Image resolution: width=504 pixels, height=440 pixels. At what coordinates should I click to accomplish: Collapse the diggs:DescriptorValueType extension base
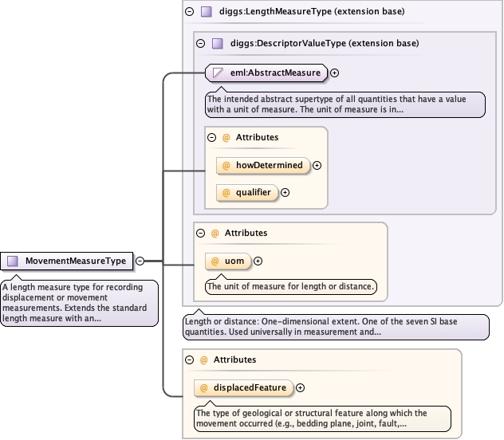coord(200,43)
